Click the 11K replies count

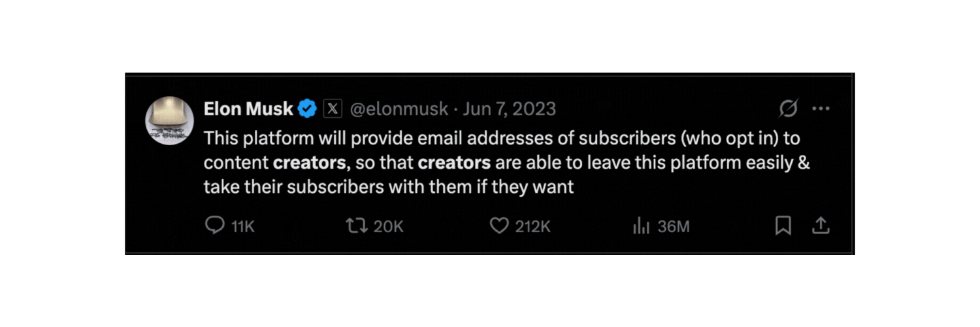[242, 226]
